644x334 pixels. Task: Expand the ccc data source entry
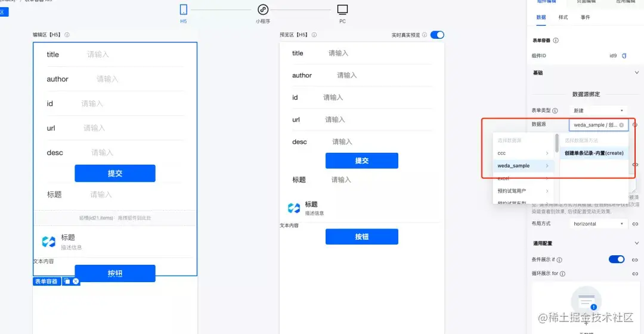click(x=524, y=153)
